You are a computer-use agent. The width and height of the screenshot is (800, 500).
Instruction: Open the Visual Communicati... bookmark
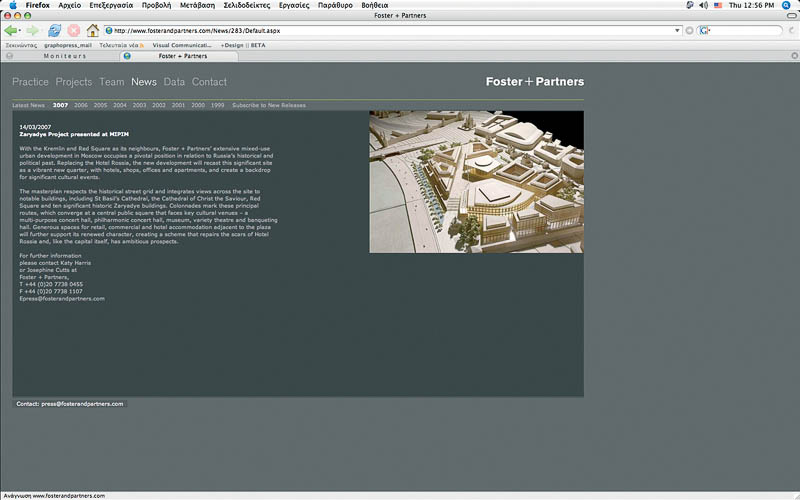point(182,45)
